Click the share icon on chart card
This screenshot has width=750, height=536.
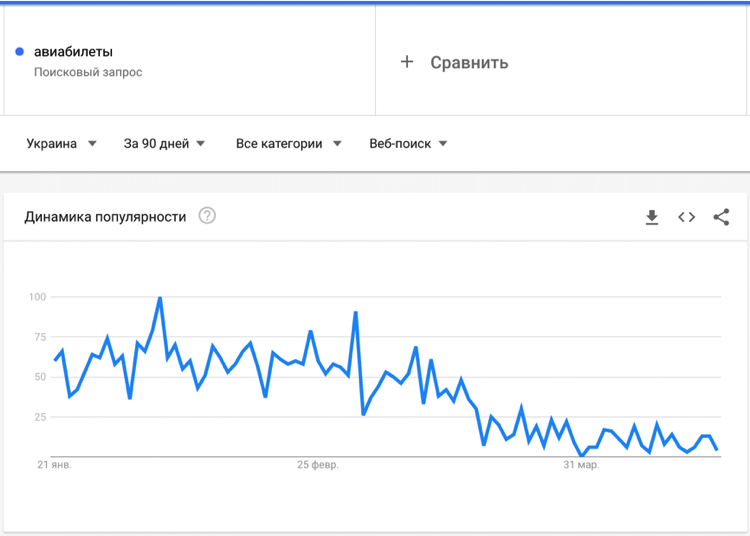[721, 217]
